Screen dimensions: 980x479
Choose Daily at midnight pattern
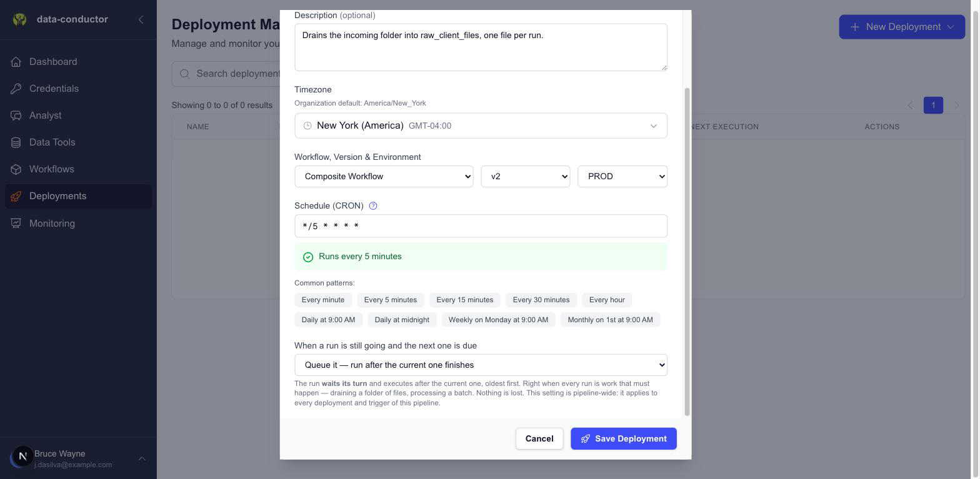(x=402, y=320)
